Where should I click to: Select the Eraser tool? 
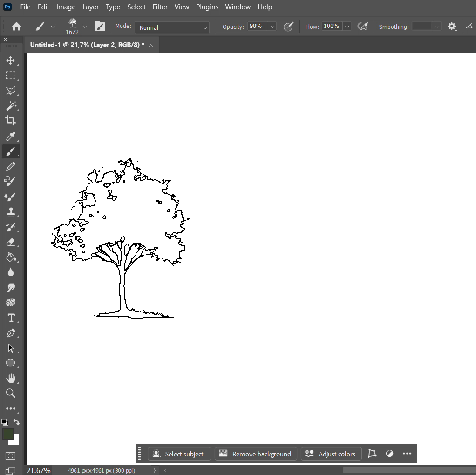click(11, 242)
